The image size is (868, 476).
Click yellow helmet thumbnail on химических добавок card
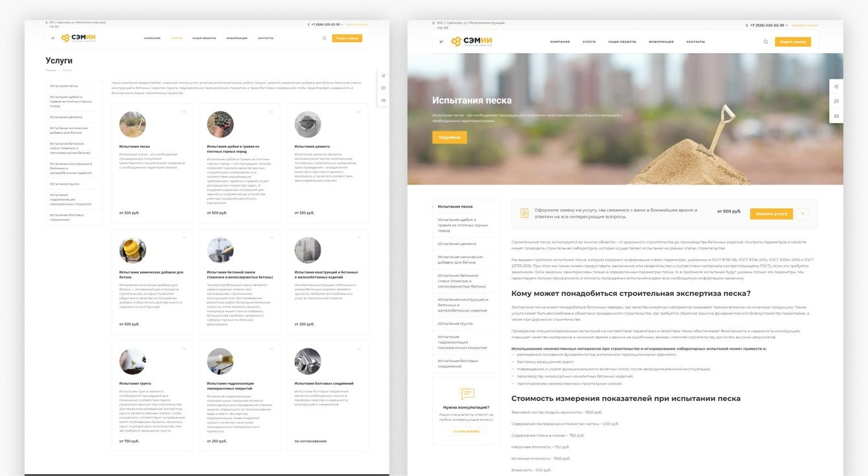point(132,251)
